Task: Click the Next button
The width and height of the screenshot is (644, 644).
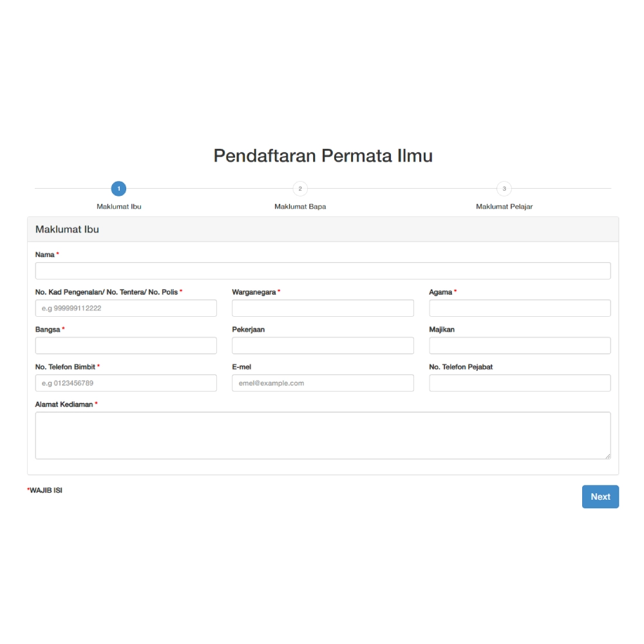Action: (600, 497)
